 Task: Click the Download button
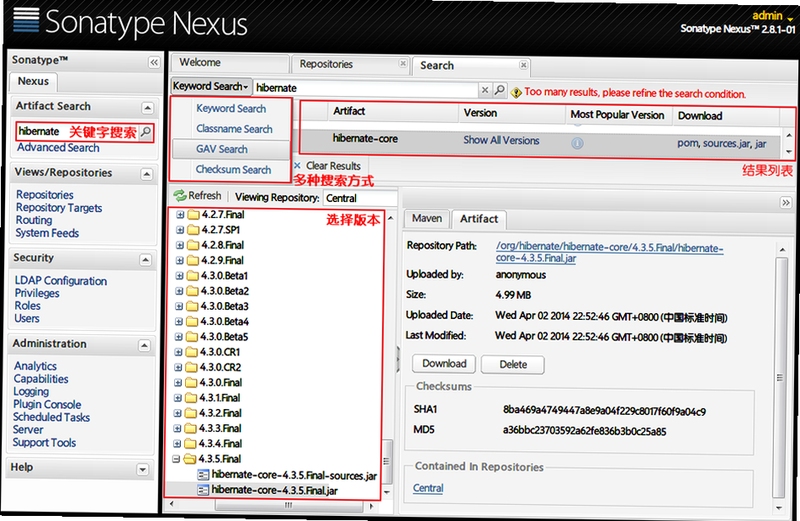444,363
